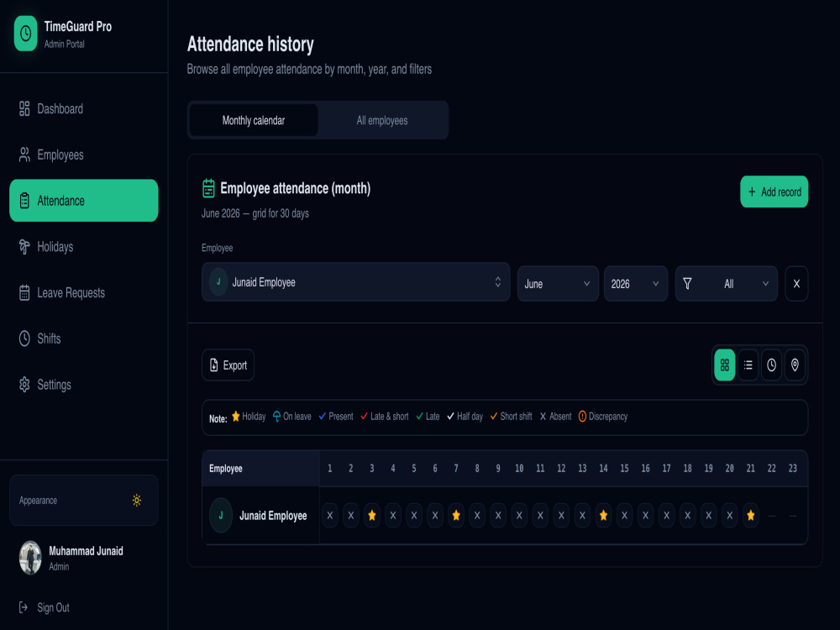Image resolution: width=840 pixels, height=630 pixels.
Task: Open the Dashboard page
Action: (83, 108)
